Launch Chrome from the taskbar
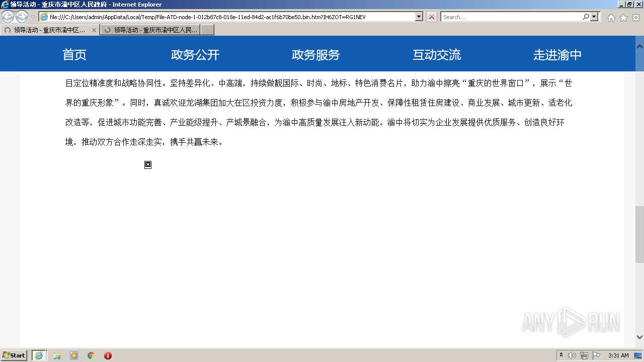This screenshot has width=644, height=362. (x=91, y=355)
